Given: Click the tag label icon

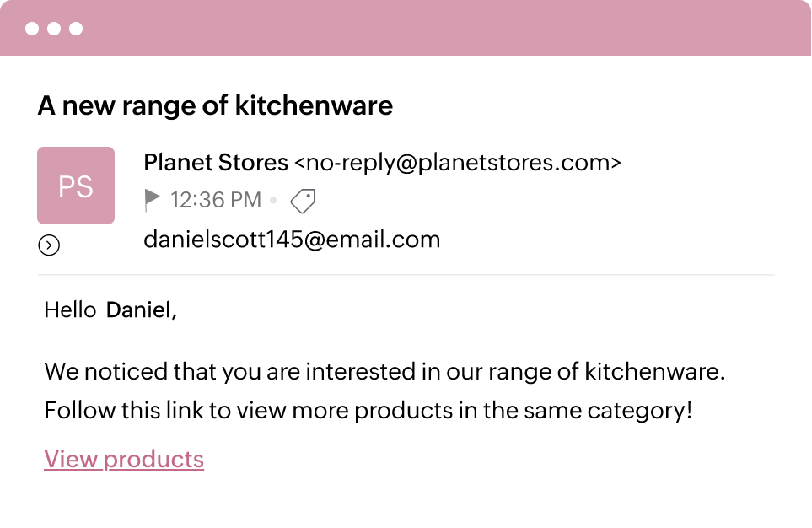Looking at the screenshot, I should pos(303,201).
